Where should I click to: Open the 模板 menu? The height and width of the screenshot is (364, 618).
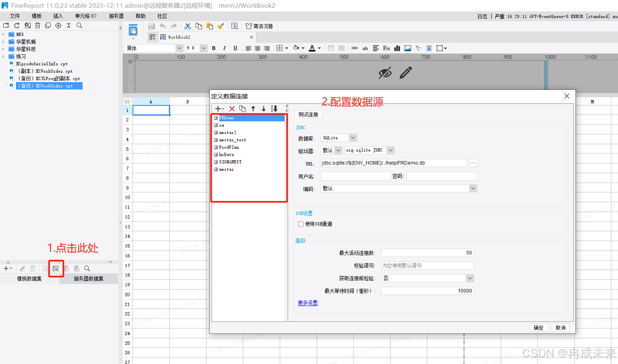[37, 16]
